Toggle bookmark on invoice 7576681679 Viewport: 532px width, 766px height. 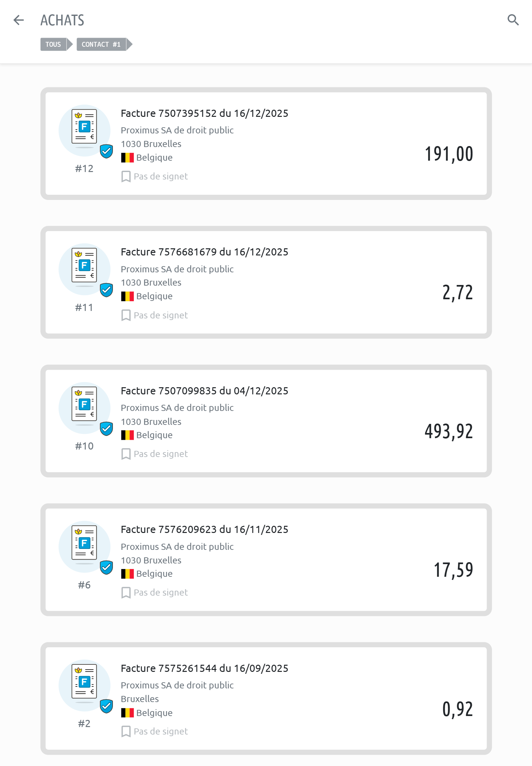click(x=126, y=315)
